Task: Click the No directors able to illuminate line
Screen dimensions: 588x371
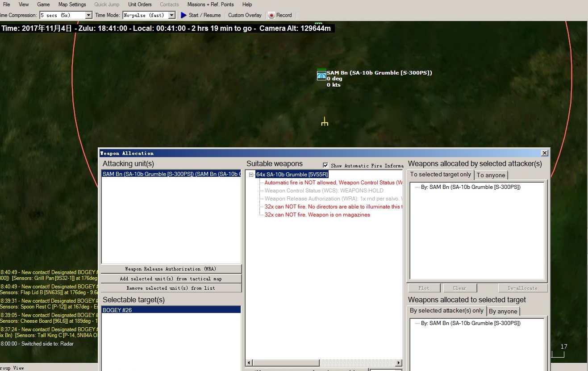Action: coord(334,207)
